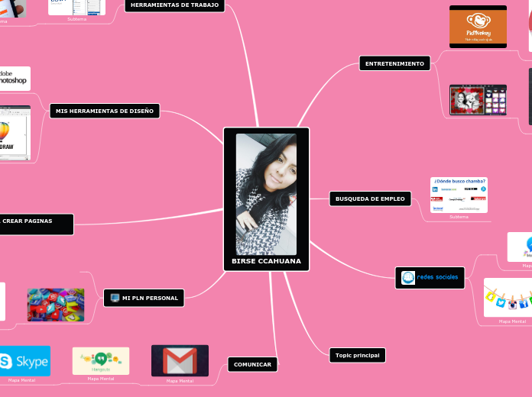Select the HERRAMIENTAS DE TRABAJO node
This screenshot has width=532, height=397.
point(174,5)
